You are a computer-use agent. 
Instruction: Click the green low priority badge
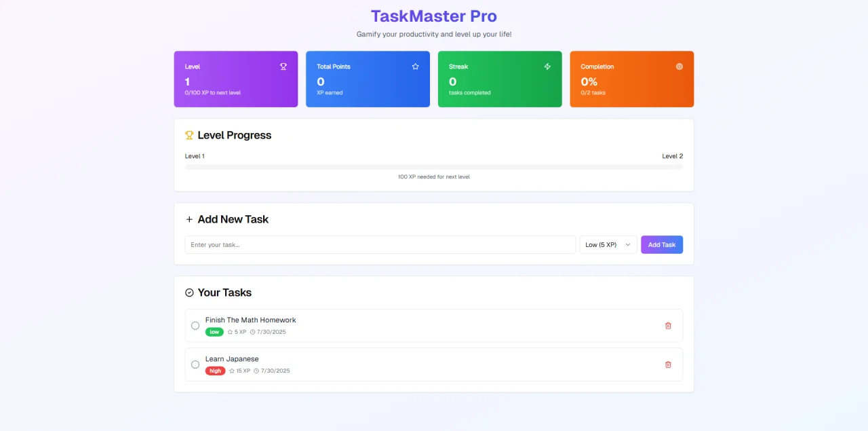(214, 332)
